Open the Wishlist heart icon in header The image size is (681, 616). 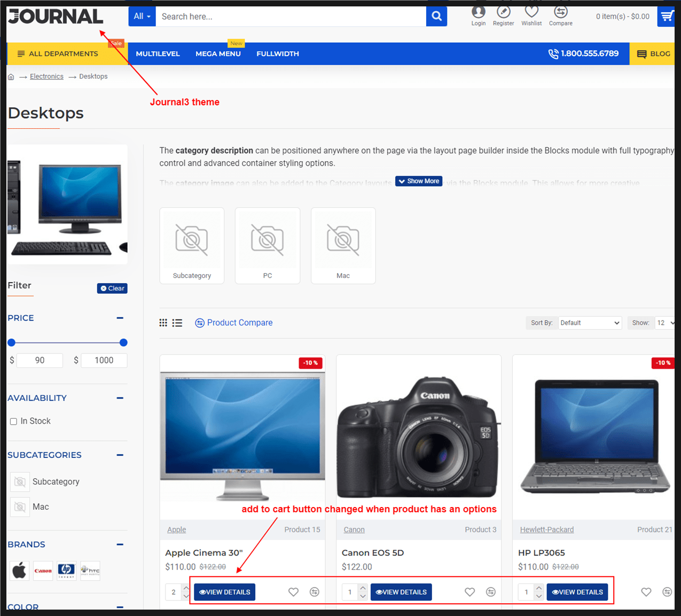[x=531, y=16]
